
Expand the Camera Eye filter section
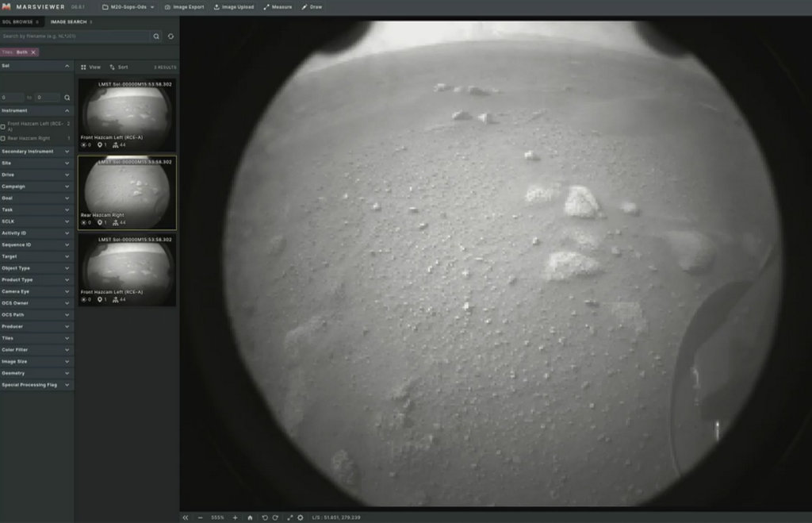click(36, 291)
